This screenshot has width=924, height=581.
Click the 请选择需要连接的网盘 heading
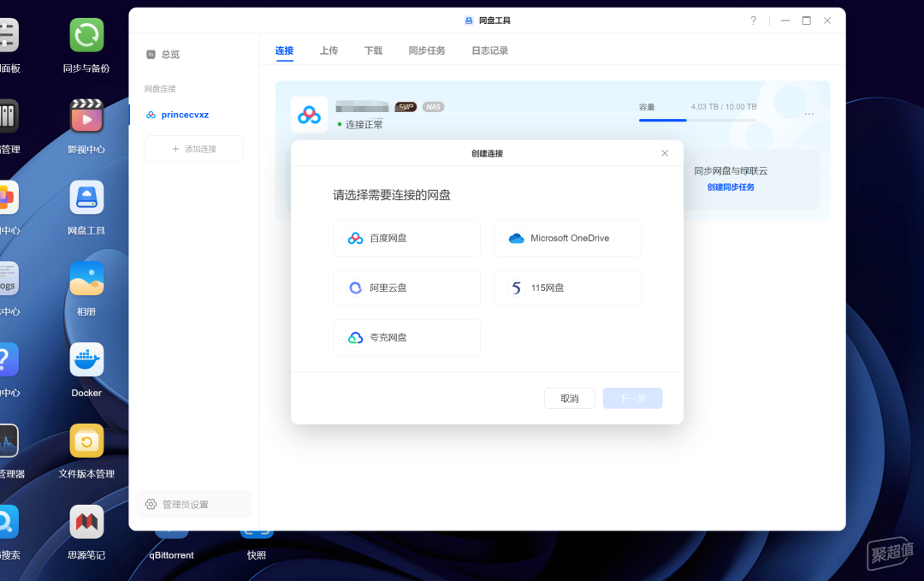tap(391, 195)
